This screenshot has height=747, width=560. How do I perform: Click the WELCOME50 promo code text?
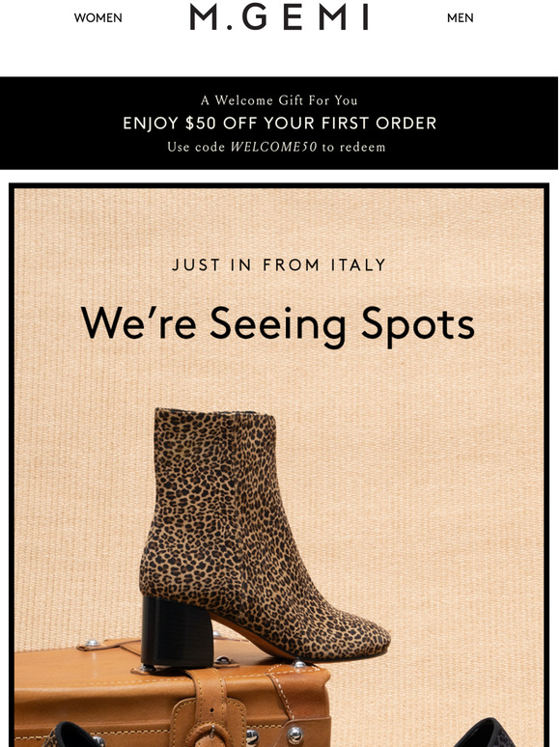coord(273,147)
